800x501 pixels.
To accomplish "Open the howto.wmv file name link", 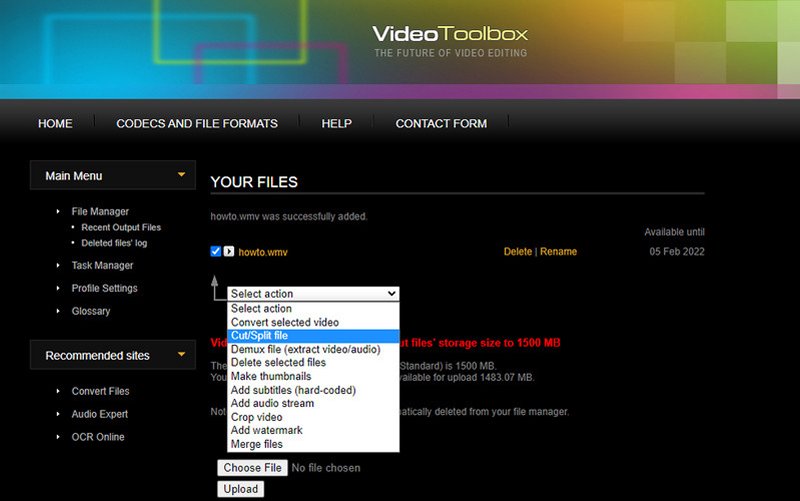I will pos(263,252).
